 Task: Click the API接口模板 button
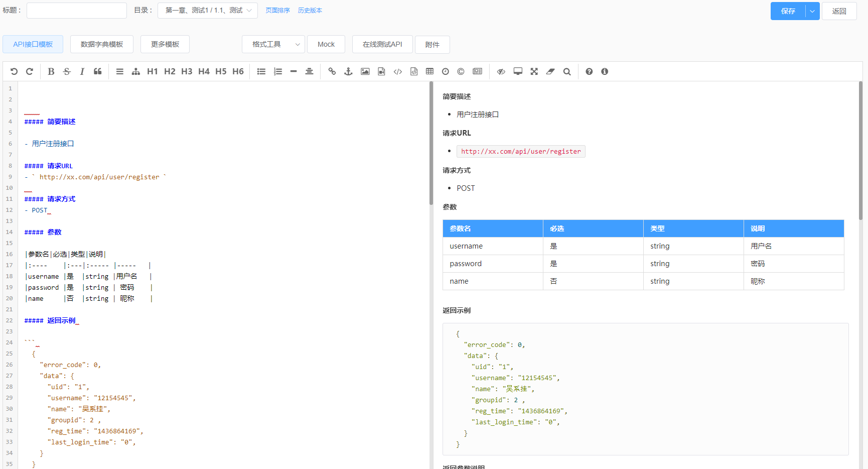click(x=33, y=44)
